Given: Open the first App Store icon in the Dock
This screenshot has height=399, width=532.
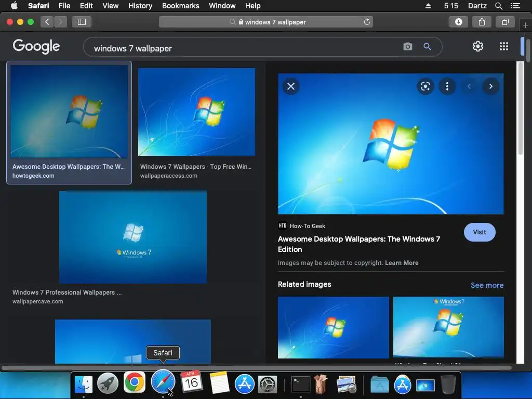Looking at the screenshot, I should click(x=245, y=384).
